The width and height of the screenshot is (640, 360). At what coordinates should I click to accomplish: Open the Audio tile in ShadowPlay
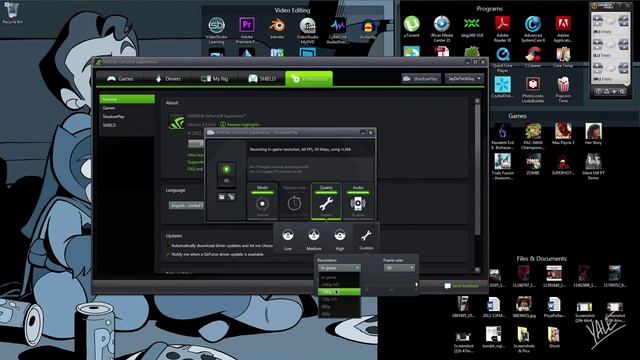point(358,201)
